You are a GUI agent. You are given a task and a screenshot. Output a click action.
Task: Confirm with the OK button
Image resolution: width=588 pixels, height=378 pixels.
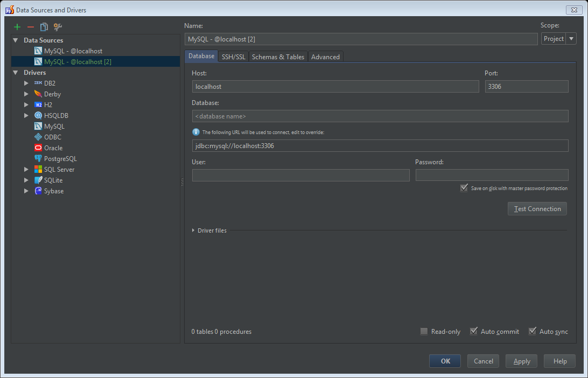point(445,361)
